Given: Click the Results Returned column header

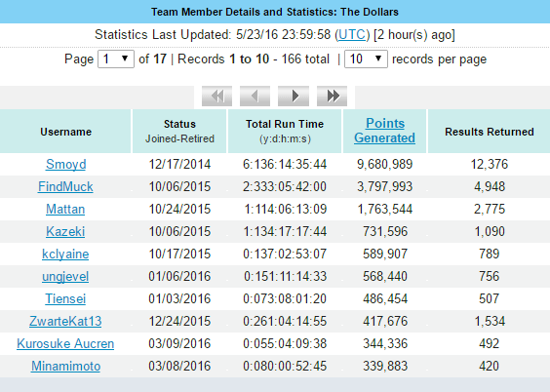Looking at the screenshot, I should (x=489, y=132).
